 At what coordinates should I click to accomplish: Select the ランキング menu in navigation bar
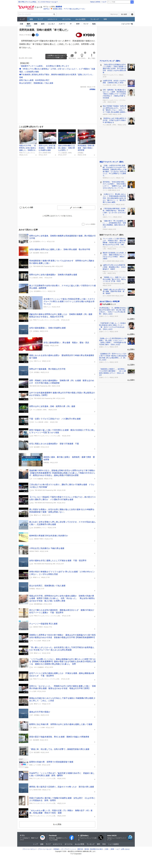click(95, 19)
